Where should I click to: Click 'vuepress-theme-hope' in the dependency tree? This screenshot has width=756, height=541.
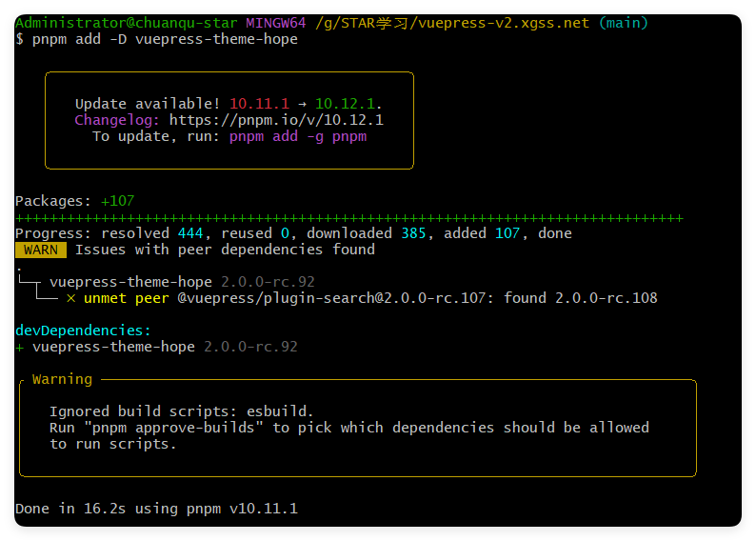coord(130,282)
